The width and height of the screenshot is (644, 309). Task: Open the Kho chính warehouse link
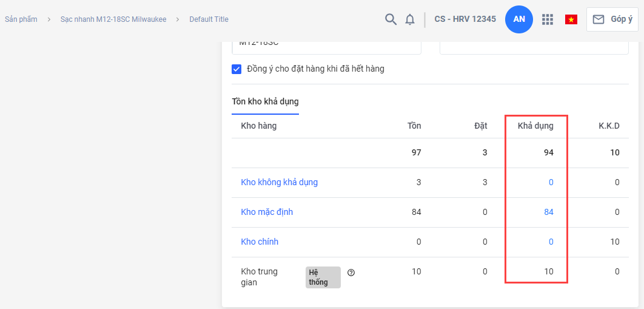pyautogui.click(x=260, y=242)
